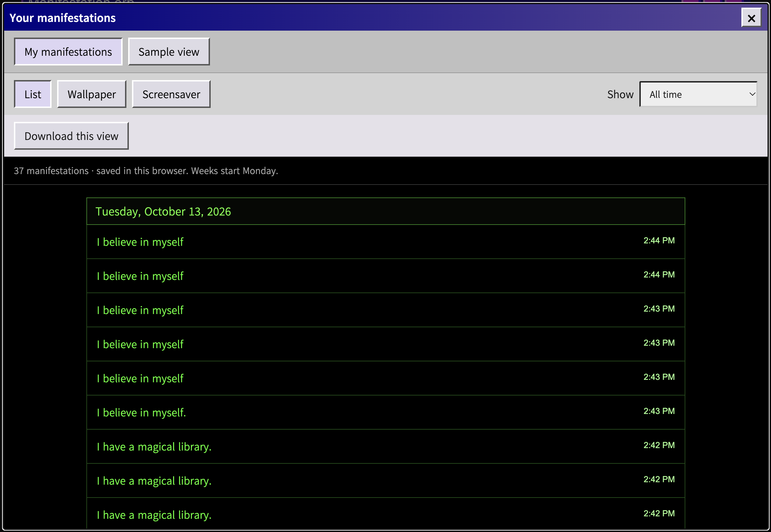Open the Show time range dropdown
771x532 pixels.
click(699, 94)
